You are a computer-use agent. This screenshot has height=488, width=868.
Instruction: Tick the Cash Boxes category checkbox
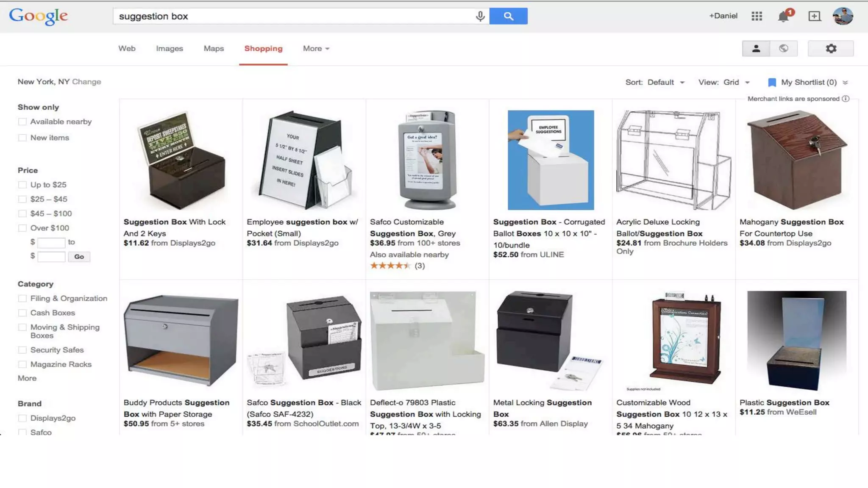click(22, 313)
